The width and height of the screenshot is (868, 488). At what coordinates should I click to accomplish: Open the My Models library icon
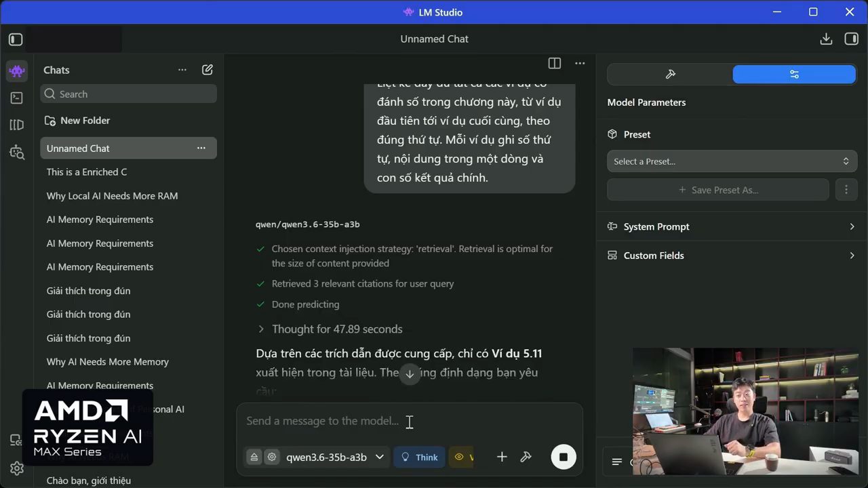click(17, 125)
